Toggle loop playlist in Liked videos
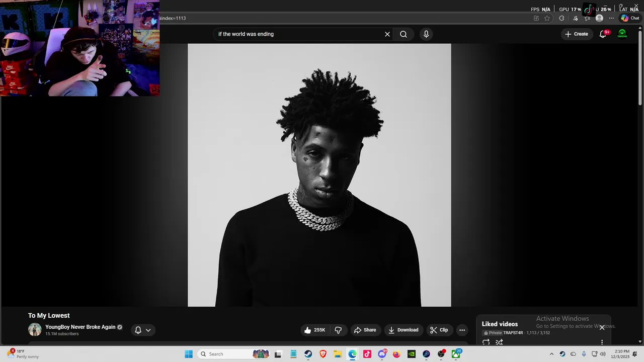 coord(486,342)
